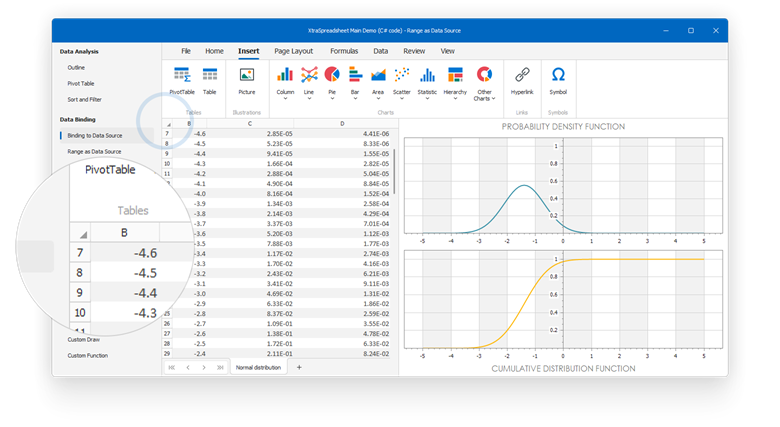Open the Area chart gallery
Screen dimensions: 780x427
click(378, 84)
